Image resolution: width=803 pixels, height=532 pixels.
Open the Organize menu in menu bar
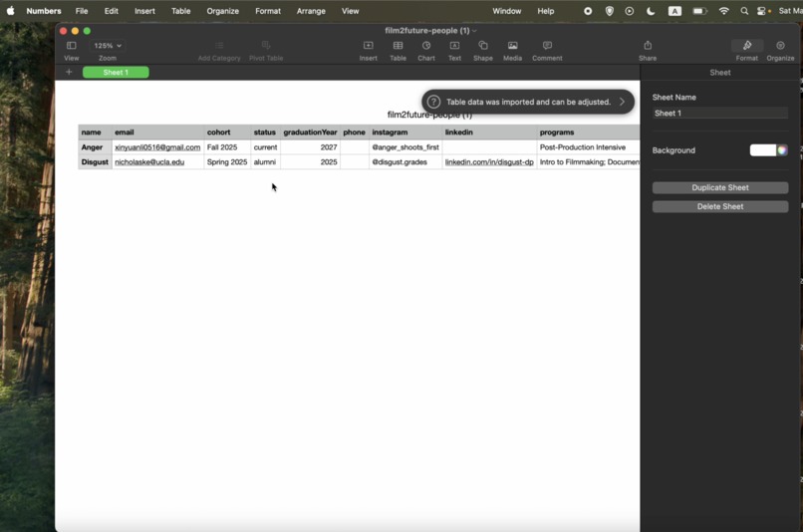(223, 11)
